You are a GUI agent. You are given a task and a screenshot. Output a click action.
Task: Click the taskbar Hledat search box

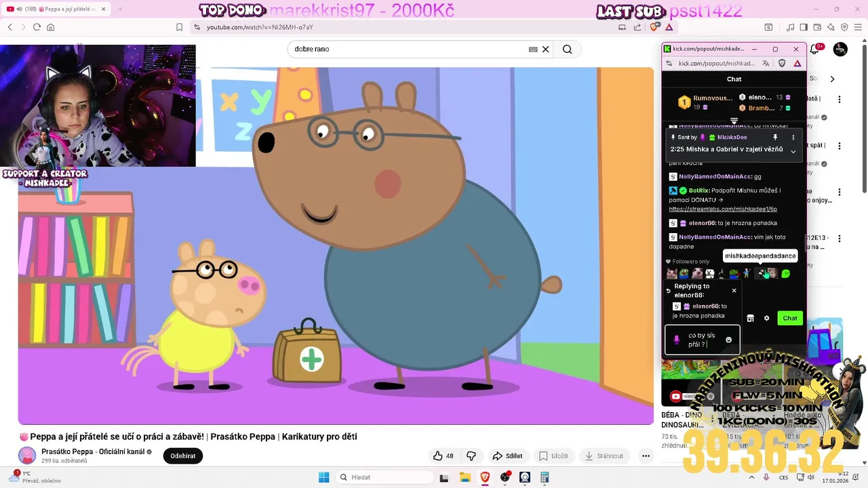click(383, 477)
